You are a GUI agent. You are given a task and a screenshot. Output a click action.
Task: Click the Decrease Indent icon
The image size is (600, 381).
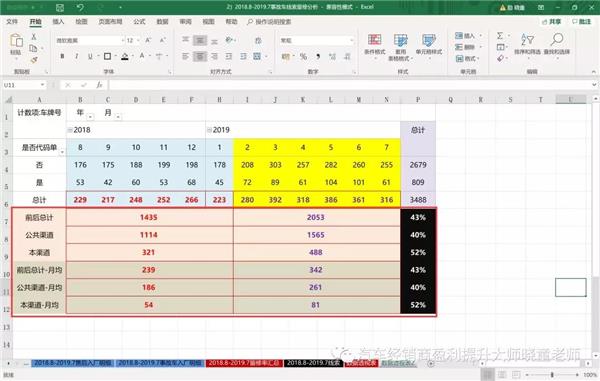click(x=229, y=57)
